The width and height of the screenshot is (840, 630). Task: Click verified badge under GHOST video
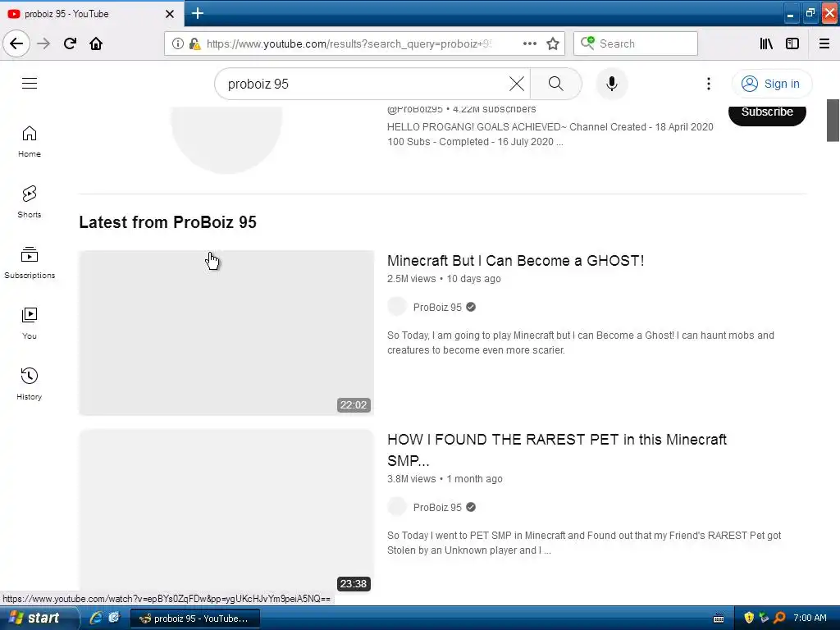pos(471,307)
